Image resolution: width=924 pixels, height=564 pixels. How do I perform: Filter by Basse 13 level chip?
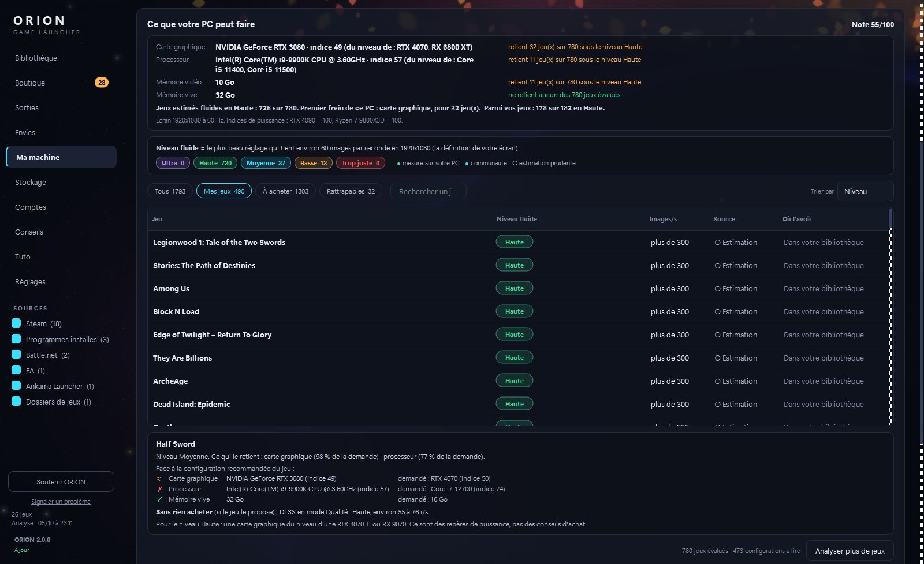(314, 163)
